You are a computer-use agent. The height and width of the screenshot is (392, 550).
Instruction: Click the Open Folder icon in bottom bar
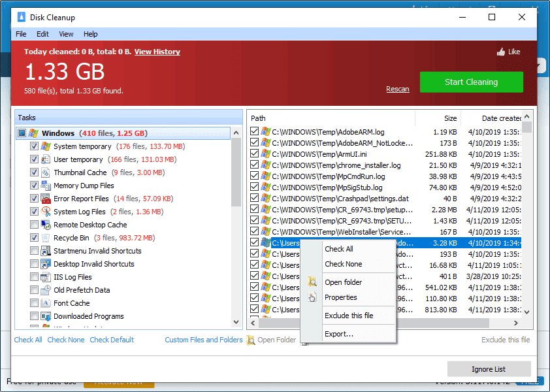click(250, 340)
